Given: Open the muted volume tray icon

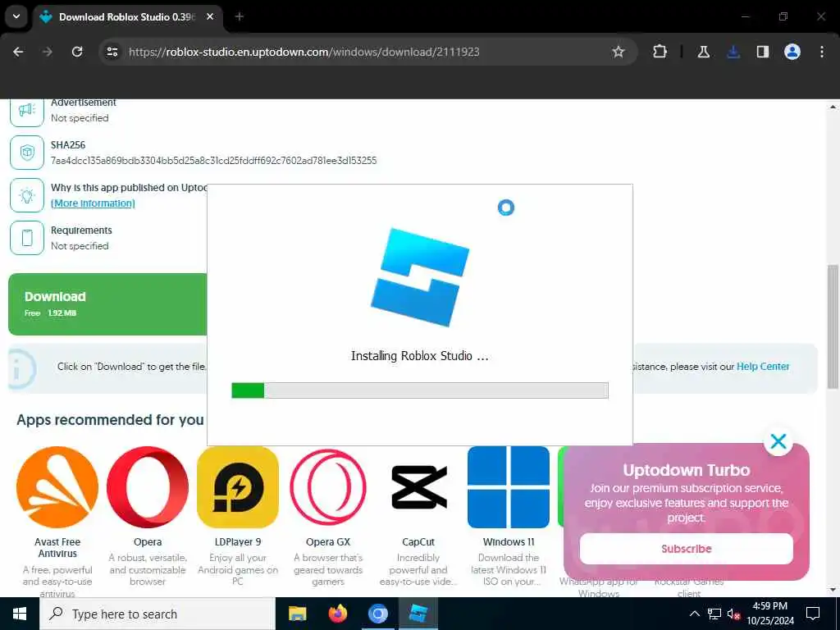Looking at the screenshot, I should [x=733, y=614].
